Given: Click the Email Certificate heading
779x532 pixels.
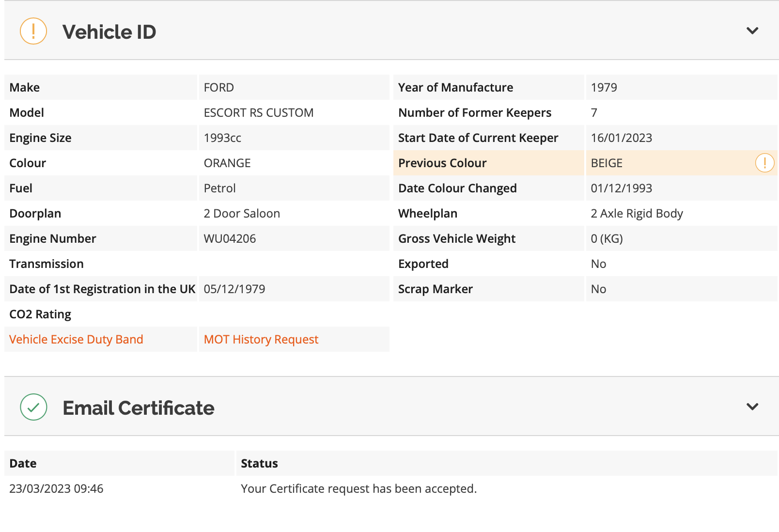Looking at the screenshot, I should [x=139, y=408].
